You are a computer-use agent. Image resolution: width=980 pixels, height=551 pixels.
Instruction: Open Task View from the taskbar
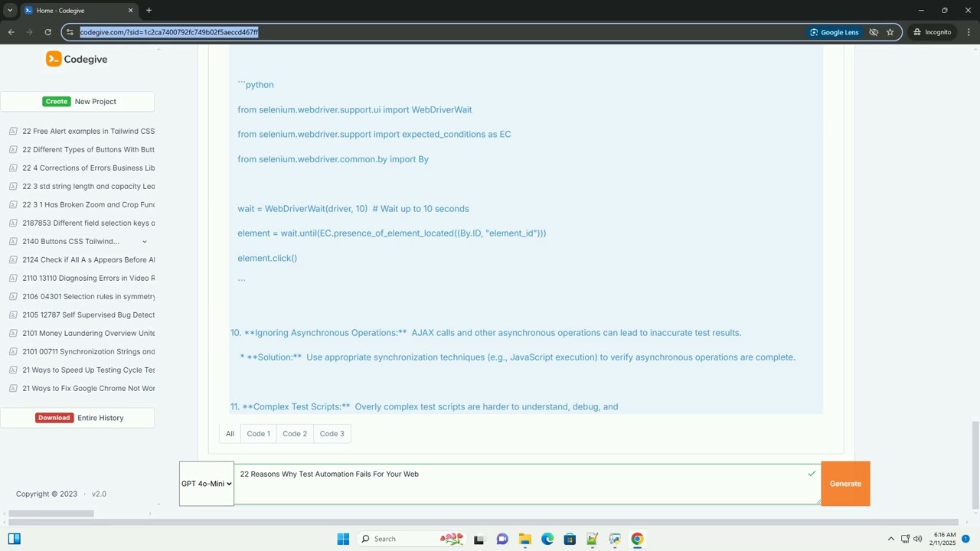479,539
